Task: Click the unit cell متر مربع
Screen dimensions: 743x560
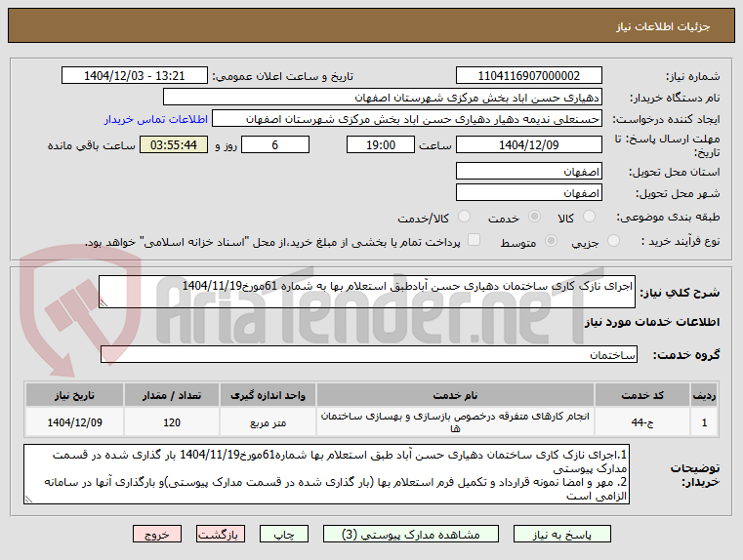Action: 268,422
